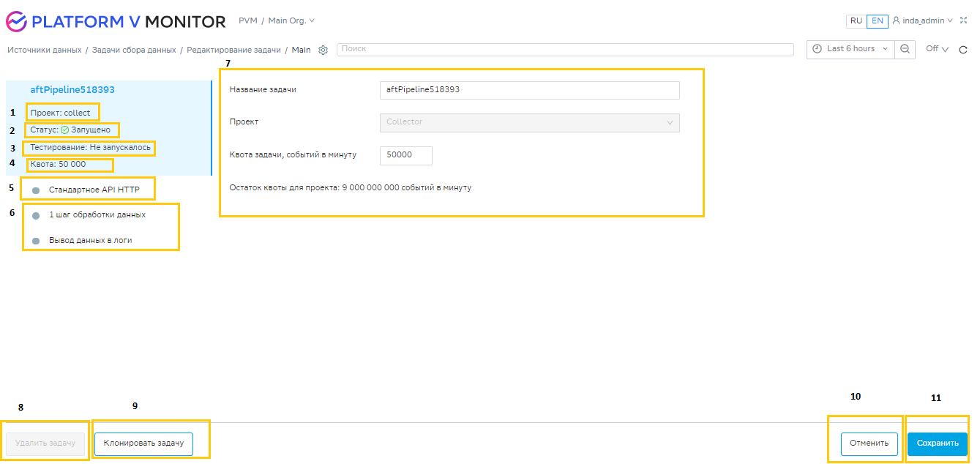The height and width of the screenshot is (464, 980).
Task: Switch interface language to RU
Action: tap(856, 21)
